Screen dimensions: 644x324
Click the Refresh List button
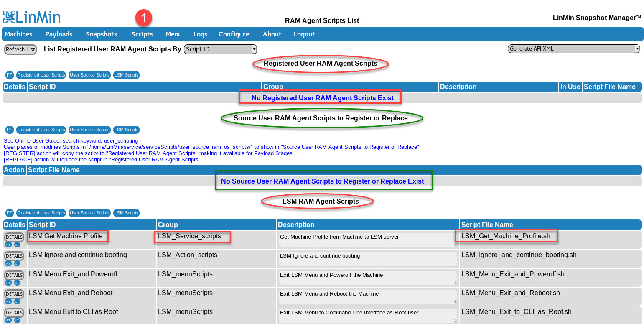tap(20, 49)
